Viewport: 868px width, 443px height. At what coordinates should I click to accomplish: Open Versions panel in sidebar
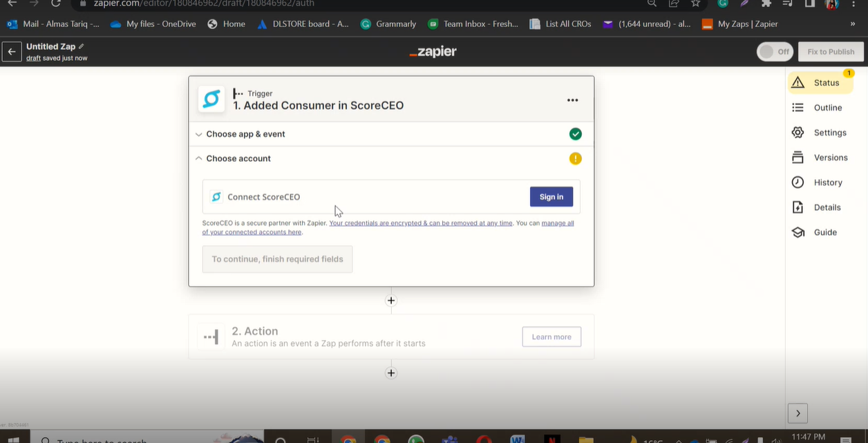[820, 158]
